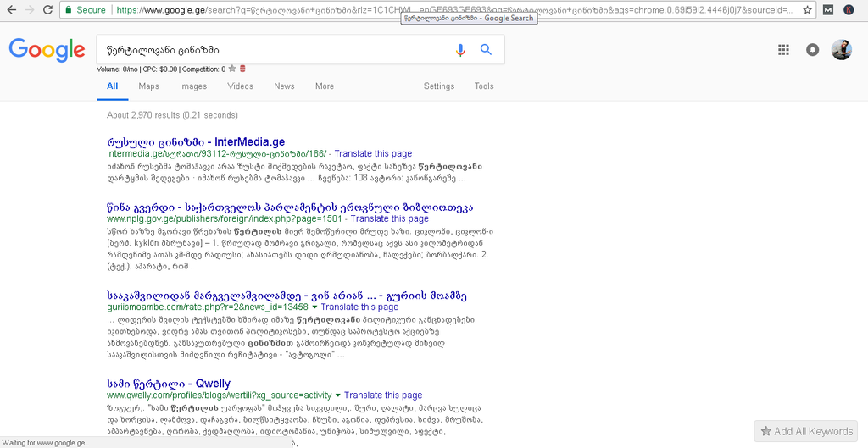Translate the guriismoambe.com result page
This screenshot has height=448, width=868.
click(x=359, y=307)
